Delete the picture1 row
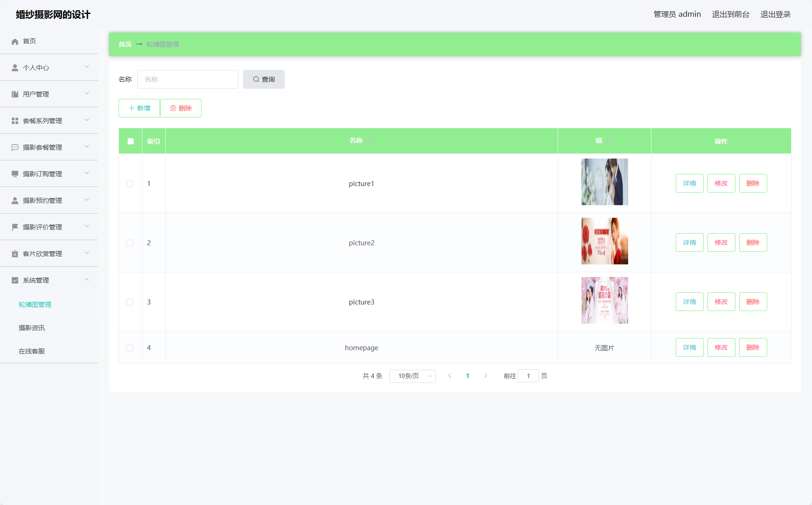 [x=753, y=183]
